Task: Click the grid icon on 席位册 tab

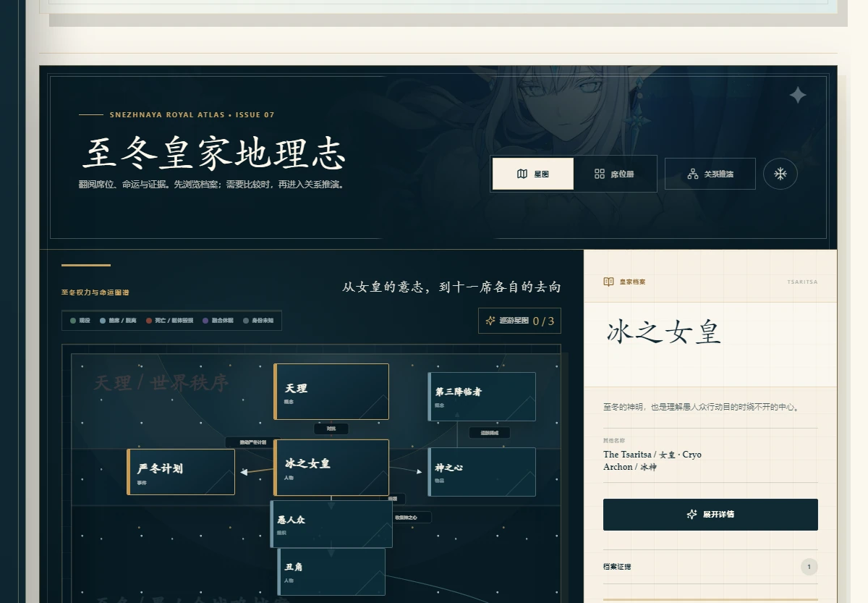Action: [600, 174]
